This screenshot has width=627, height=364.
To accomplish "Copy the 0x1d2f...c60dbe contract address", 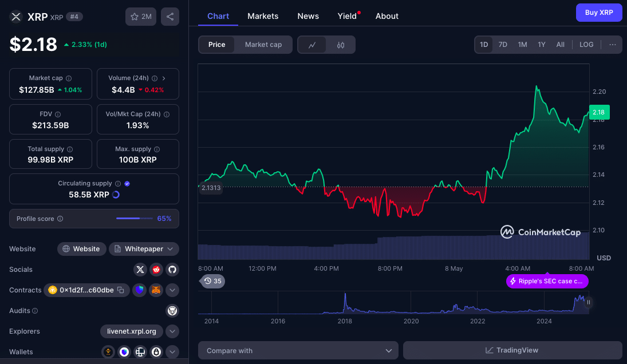I will 121,290.
